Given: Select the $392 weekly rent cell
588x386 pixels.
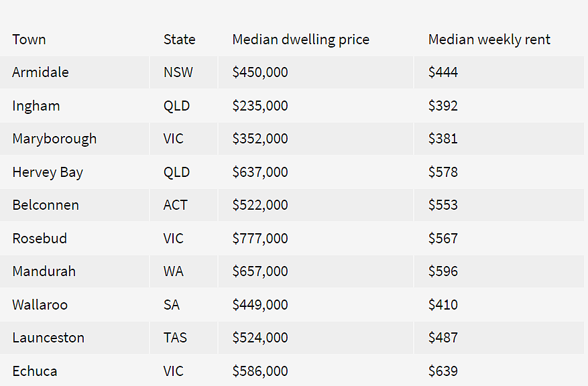Looking at the screenshot, I should pos(443,106).
